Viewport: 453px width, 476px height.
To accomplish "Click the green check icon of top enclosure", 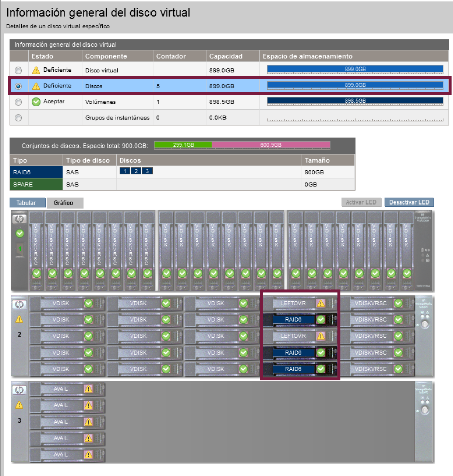I will [20, 233].
